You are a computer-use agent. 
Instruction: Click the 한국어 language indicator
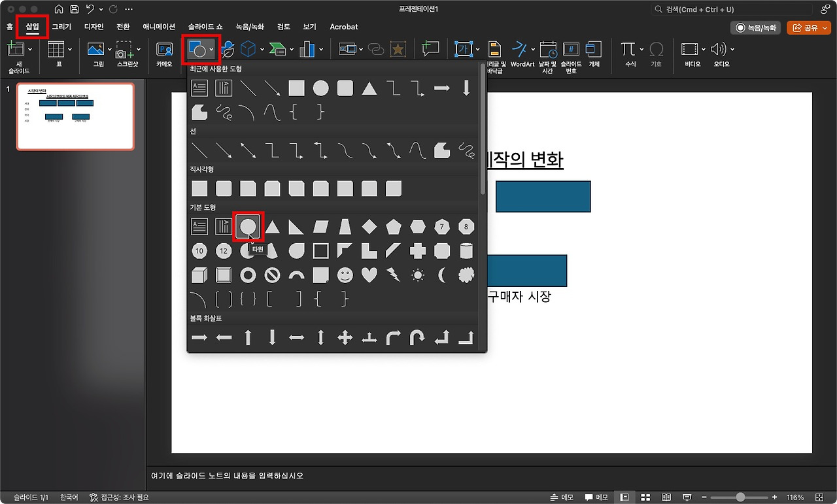pos(69,497)
